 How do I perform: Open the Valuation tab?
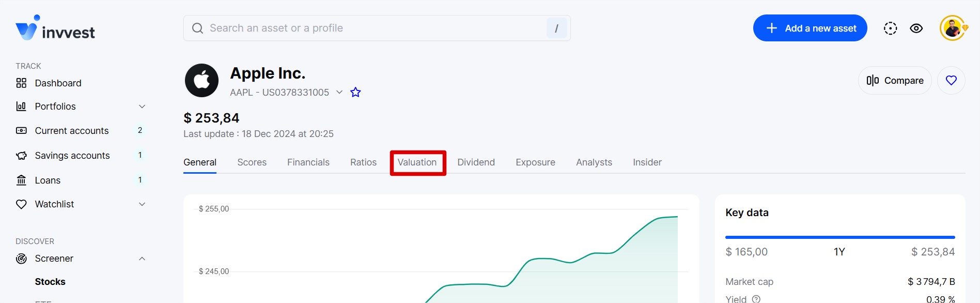pos(417,162)
